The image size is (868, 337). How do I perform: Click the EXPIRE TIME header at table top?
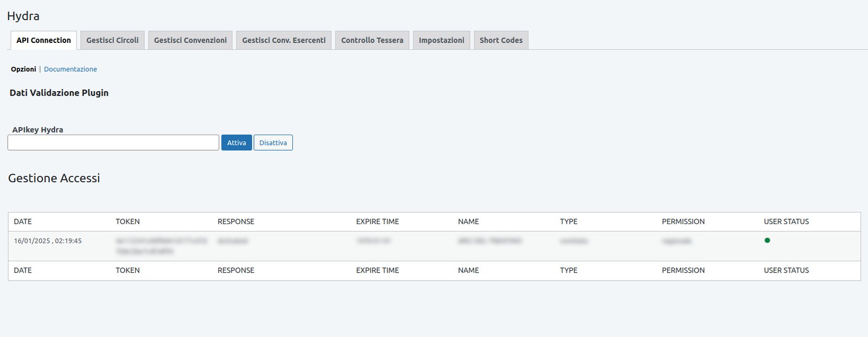coord(378,221)
